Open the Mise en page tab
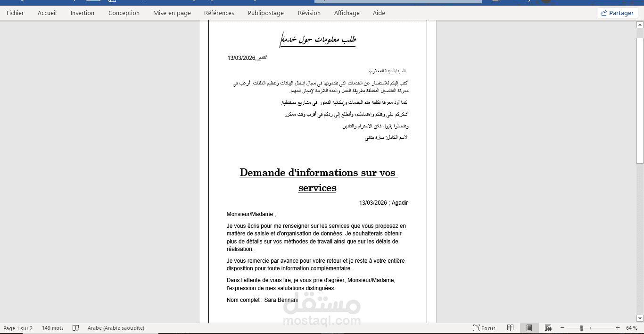Viewport: 644px width, 334px height. click(172, 13)
